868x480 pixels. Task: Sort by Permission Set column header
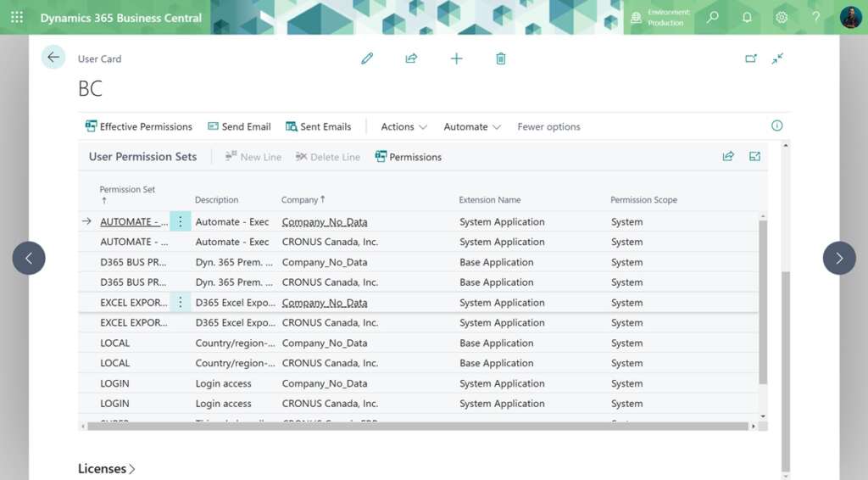pos(127,193)
